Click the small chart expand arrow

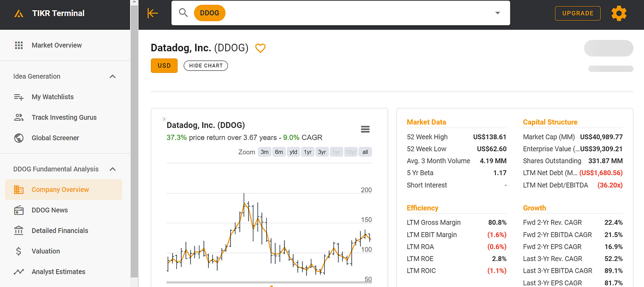coord(164,119)
